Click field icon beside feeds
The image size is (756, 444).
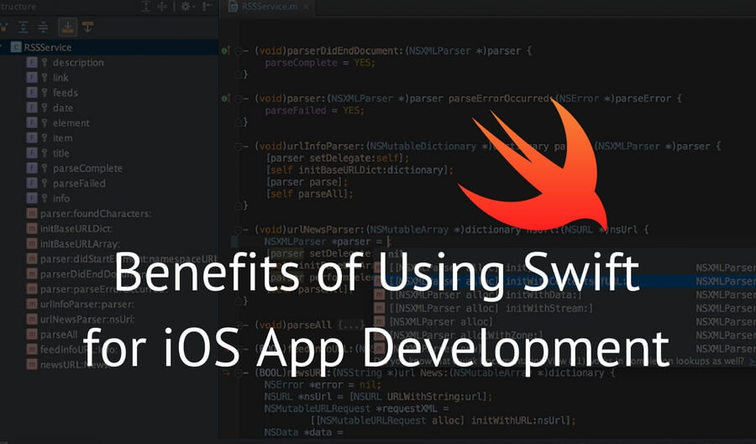(32, 93)
